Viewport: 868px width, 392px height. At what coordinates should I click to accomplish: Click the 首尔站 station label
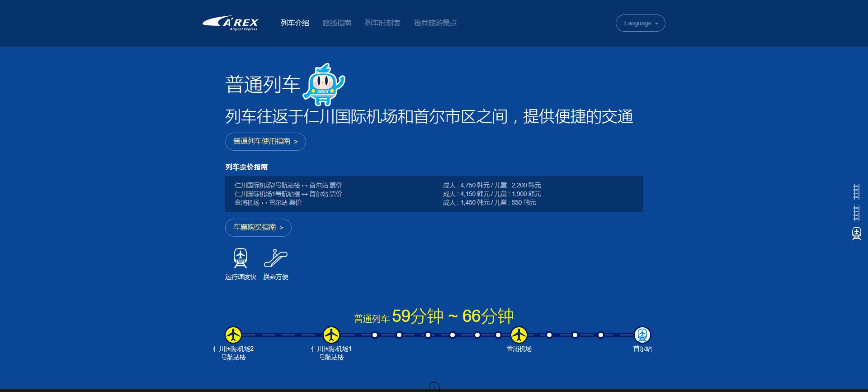click(x=642, y=349)
